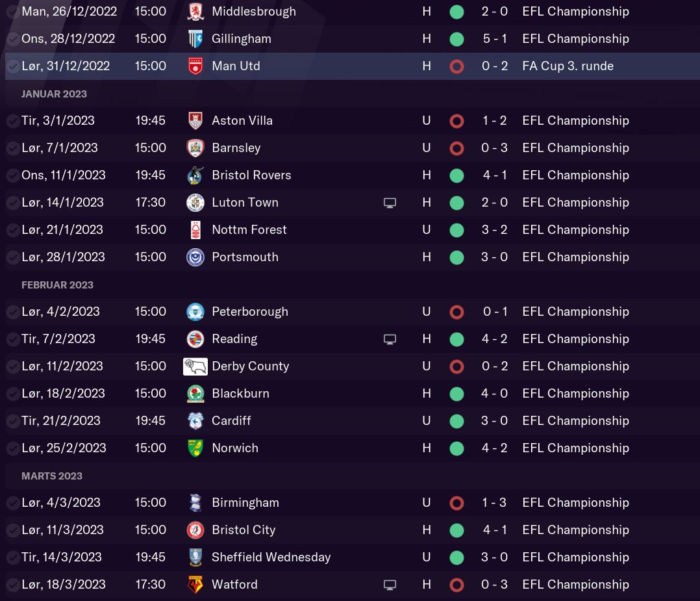Click the JANUAR 2023 month header
This screenshot has width=700, height=601.
point(54,94)
